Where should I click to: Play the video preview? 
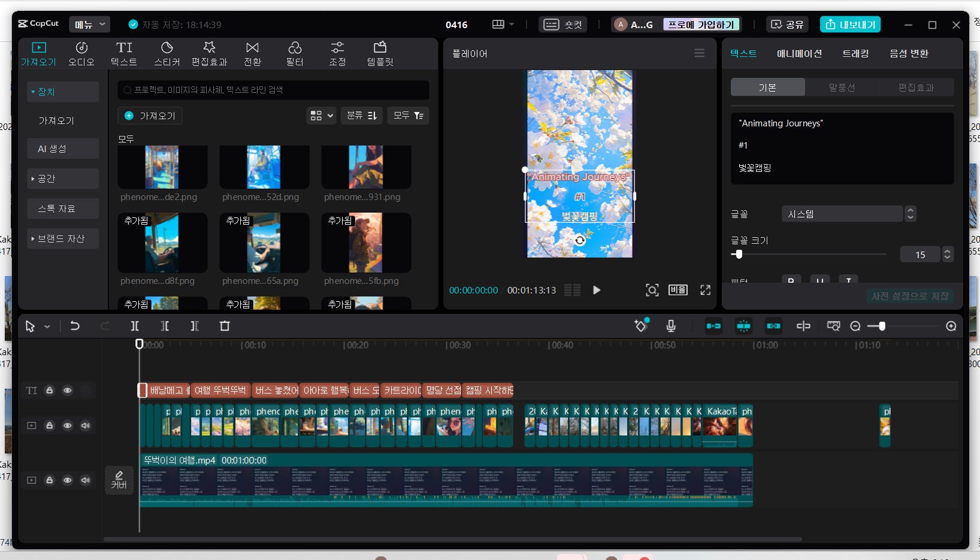tap(596, 290)
